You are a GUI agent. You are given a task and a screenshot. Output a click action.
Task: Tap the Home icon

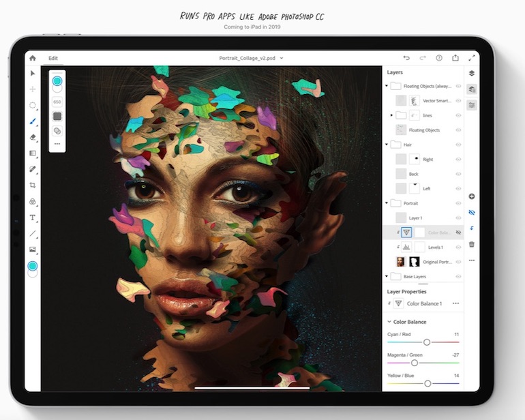coord(33,58)
